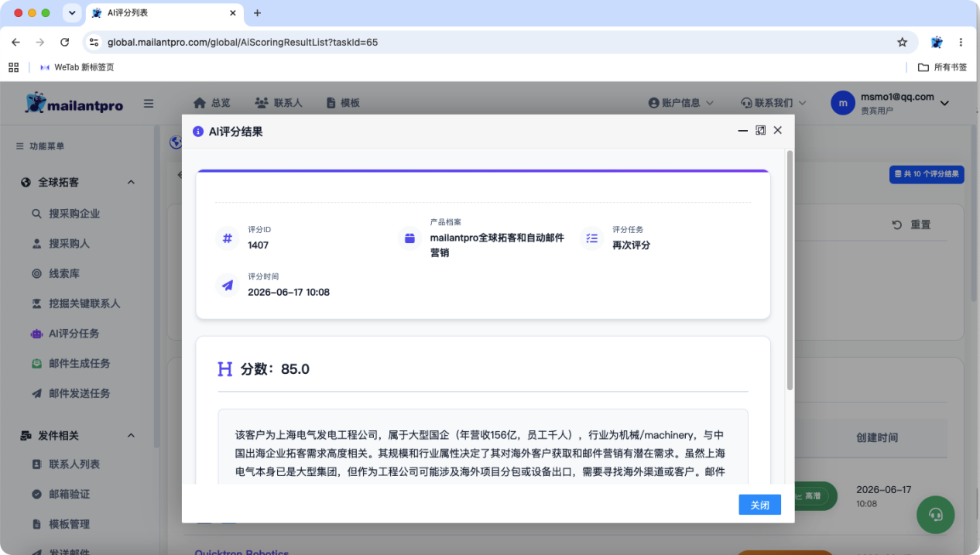Click the tab search dropdown arrow
This screenshot has width=980, height=555.
72,13
